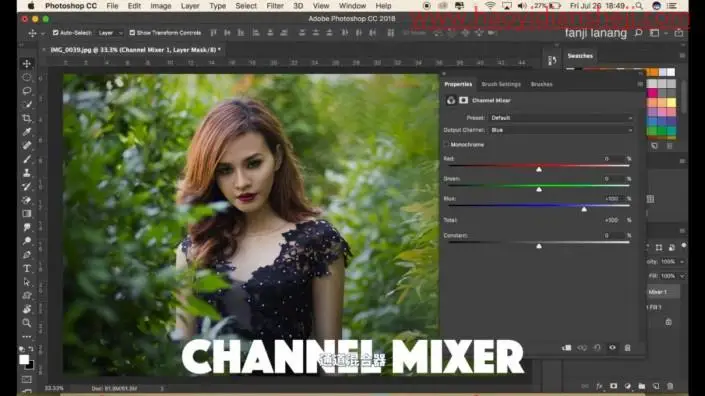Click the zoom level field 33.33%
This screenshot has height=396, width=705.
pos(54,388)
